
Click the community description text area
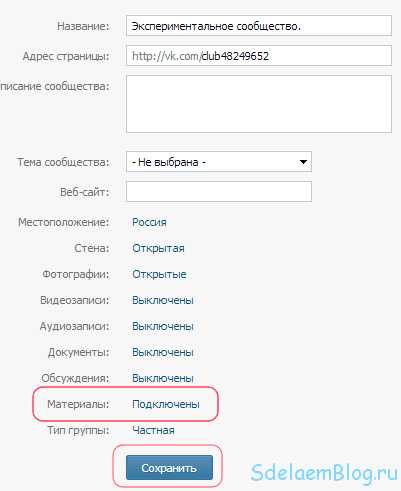click(x=259, y=104)
